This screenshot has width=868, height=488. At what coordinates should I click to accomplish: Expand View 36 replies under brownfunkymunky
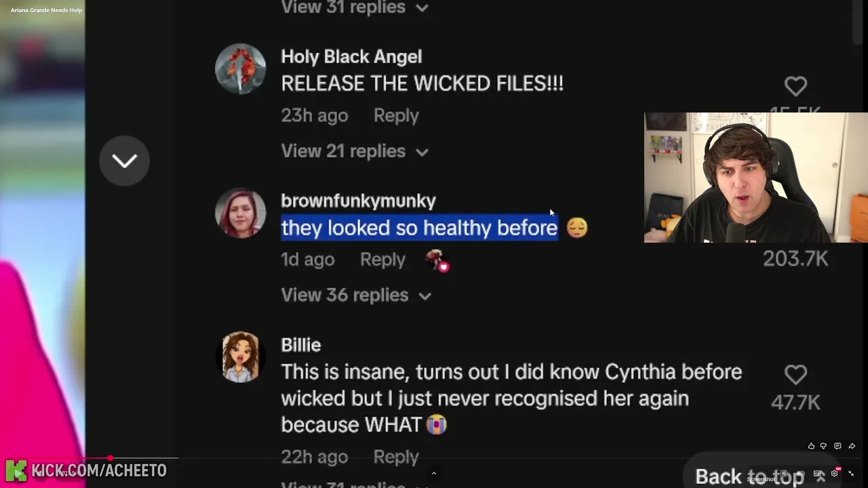pos(356,295)
